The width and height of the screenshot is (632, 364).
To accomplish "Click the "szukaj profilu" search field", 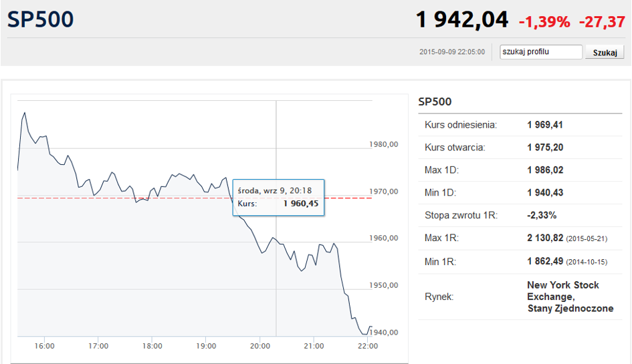I will pos(541,52).
